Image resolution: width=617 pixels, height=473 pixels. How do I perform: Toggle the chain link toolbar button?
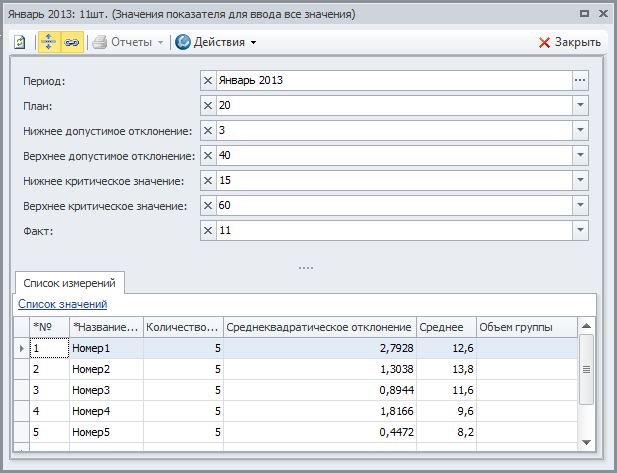click(71, 42)
